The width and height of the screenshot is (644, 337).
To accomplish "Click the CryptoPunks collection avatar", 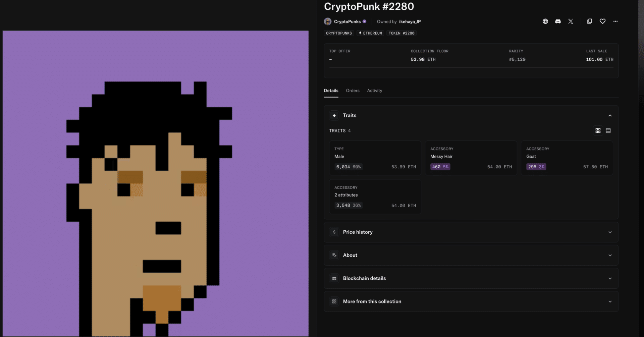I will (x=328, y=21).
